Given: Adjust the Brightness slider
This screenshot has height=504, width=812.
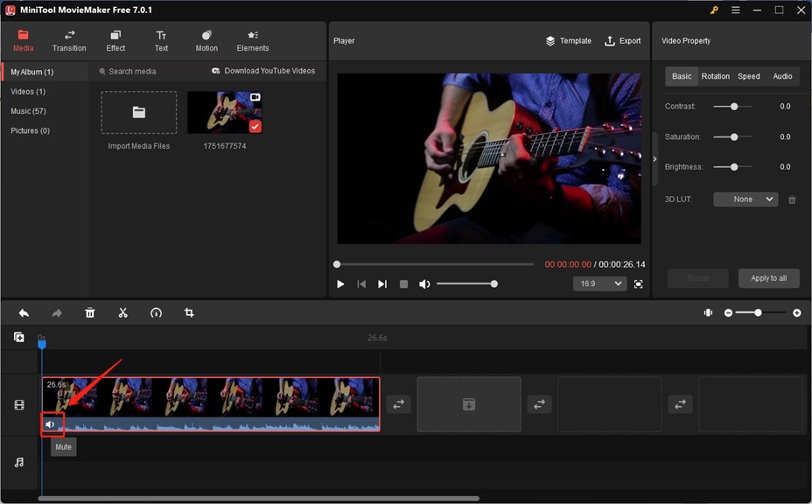Looking at the screenshot, I should tap(733, 166).
